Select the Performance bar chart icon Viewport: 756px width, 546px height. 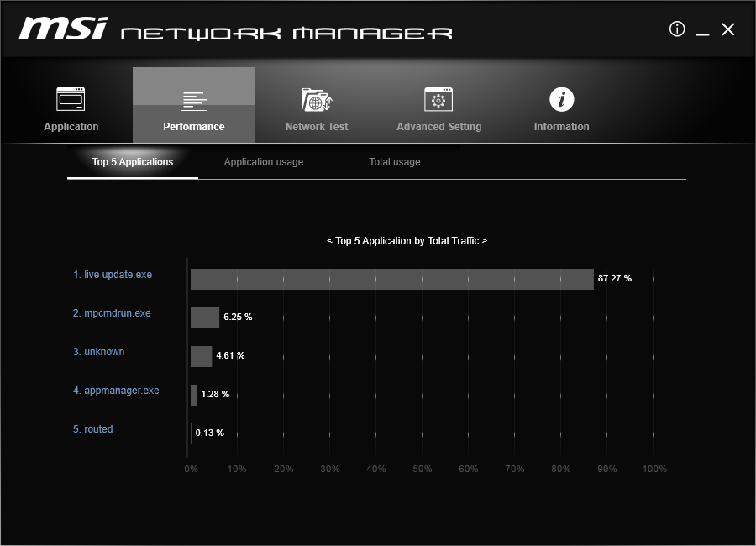pyautogui.click(x=193, y=99)
